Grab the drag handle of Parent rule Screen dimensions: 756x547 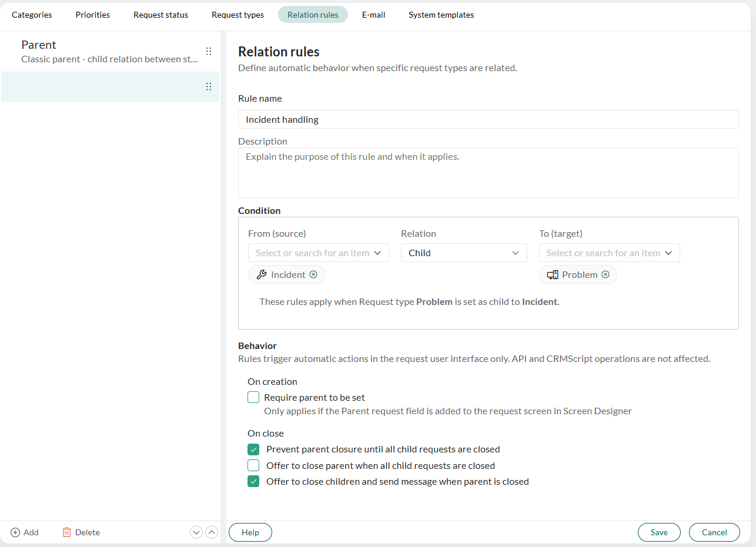tap(209, 51)
